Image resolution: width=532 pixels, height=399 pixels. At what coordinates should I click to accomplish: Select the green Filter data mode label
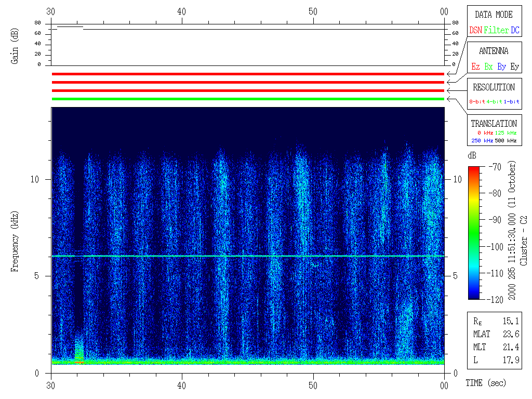pos(496,31)
